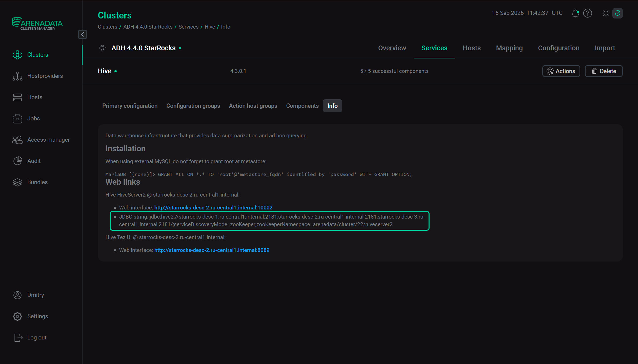Click the Installation heading

(x=125, y=148)
